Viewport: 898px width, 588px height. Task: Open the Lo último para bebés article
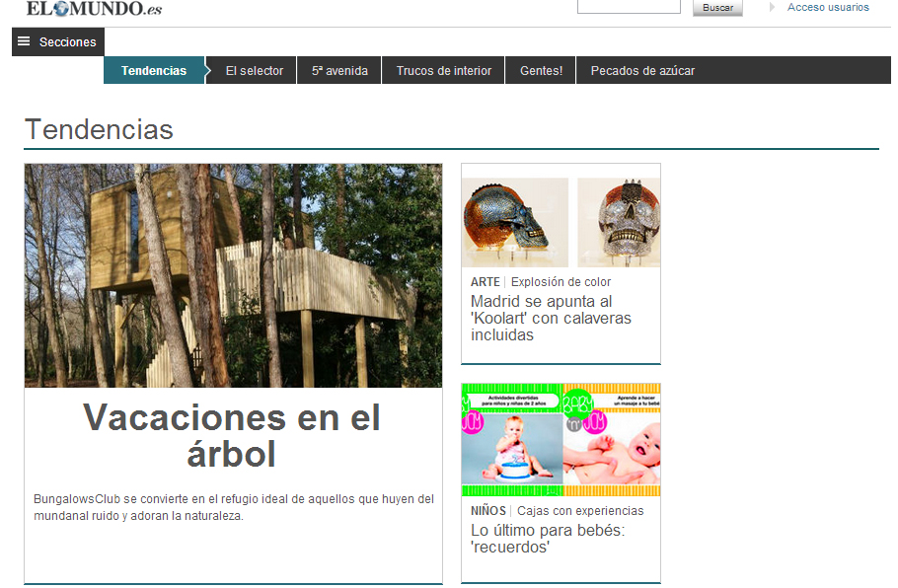547,539
